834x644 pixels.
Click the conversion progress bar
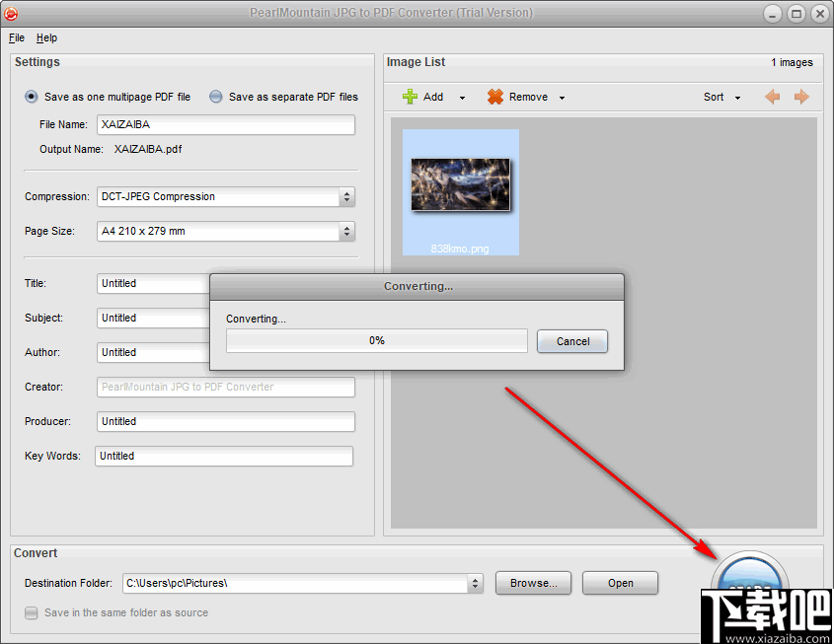(x=376, y=341)
